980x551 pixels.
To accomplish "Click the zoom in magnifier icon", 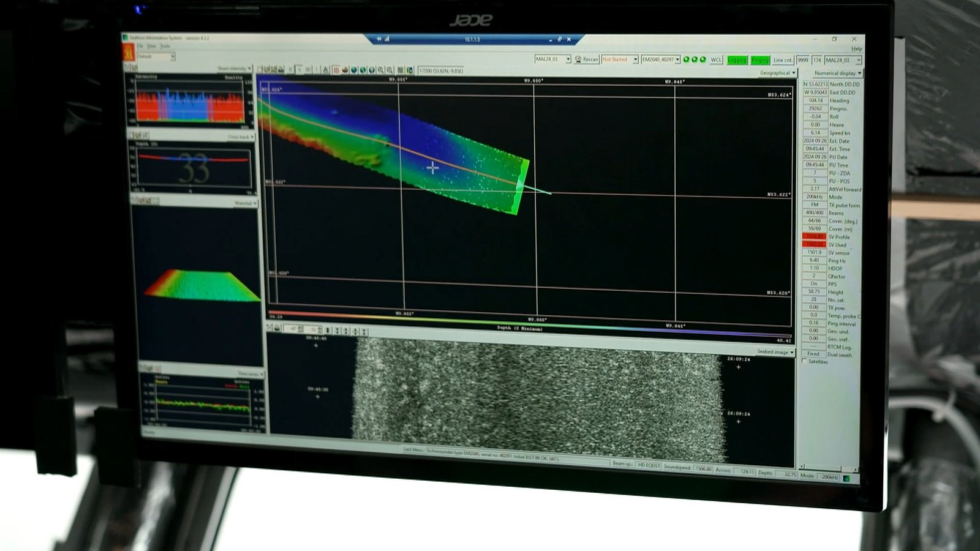I will (x=380, y=70).
